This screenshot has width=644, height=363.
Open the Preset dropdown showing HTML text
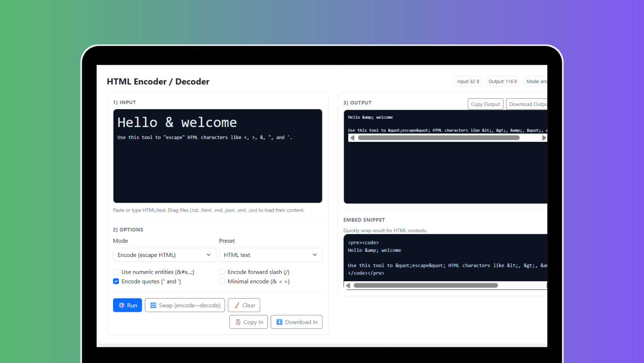pyautogui.click(x=270, y=255)
